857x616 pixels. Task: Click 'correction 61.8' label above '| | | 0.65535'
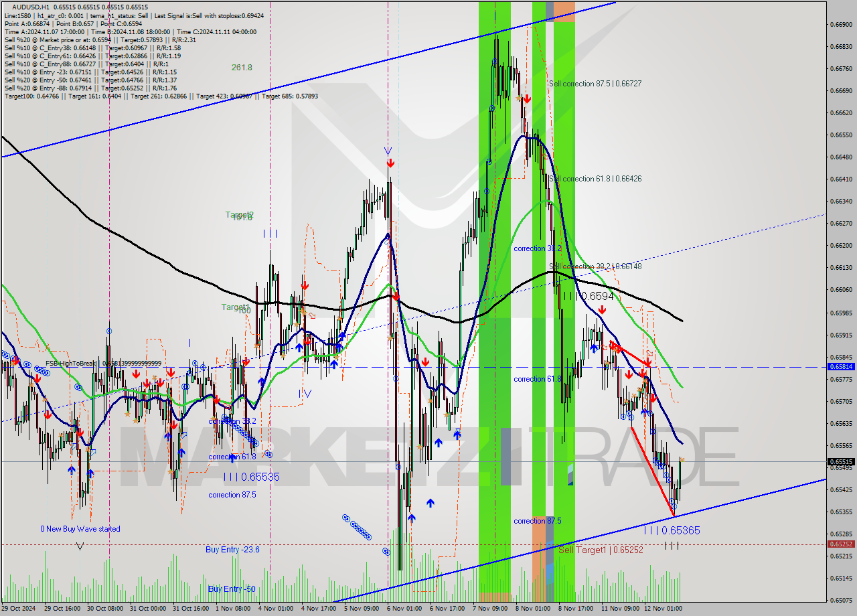(232, 457)
